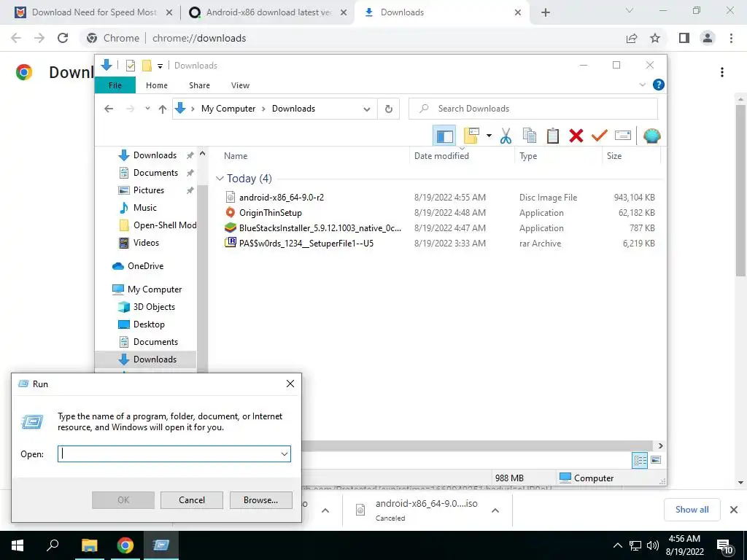Screen dimensions: 747x560
Task: Open Pictures in the navigation pane
Action: (x=149, y=190)
